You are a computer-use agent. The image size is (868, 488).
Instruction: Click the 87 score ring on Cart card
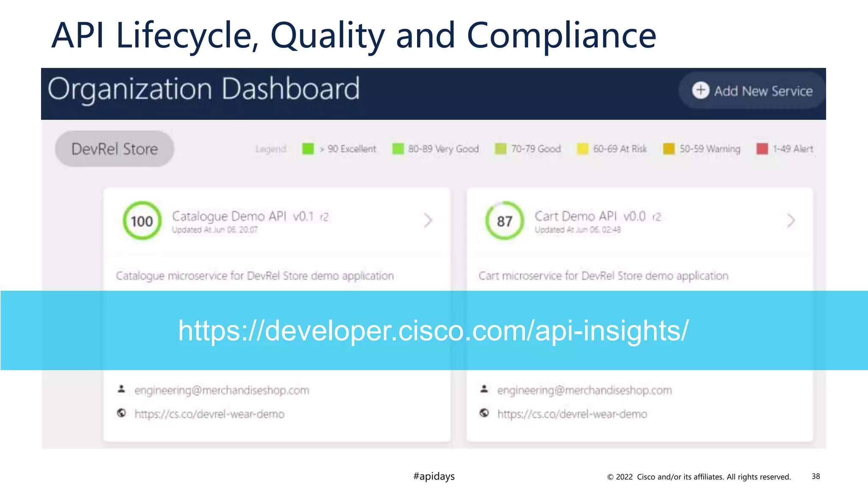click(504, 221)
